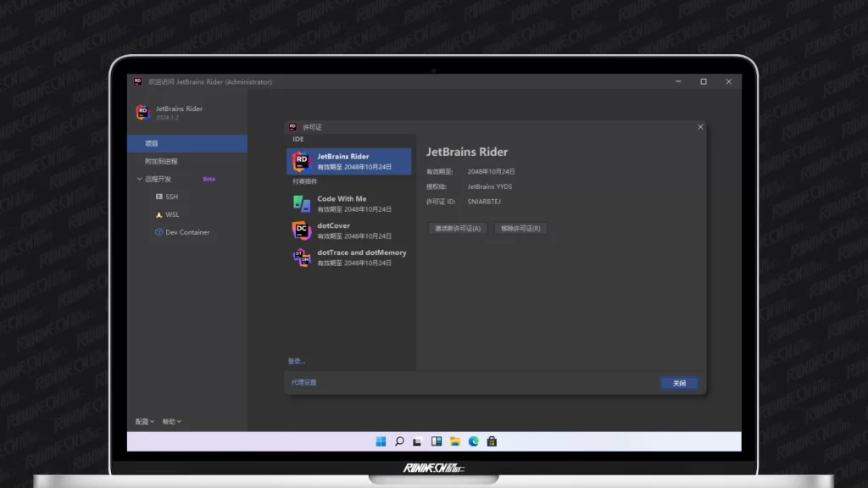The height and width of the screenshot is (488, 868).
Task: Open the 配置 dropdown menu
Action: click(x=145, y=421)
